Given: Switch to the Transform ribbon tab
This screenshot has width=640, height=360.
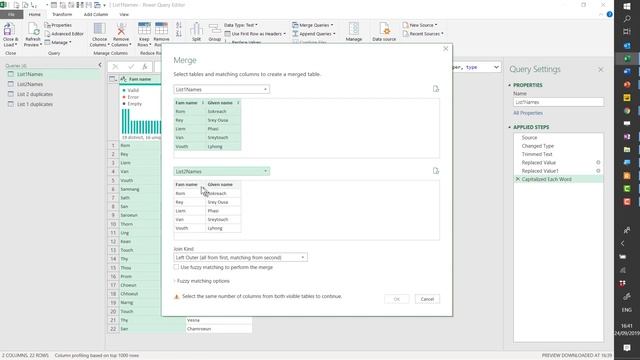Looking at the screenshot, I should 62,14.
